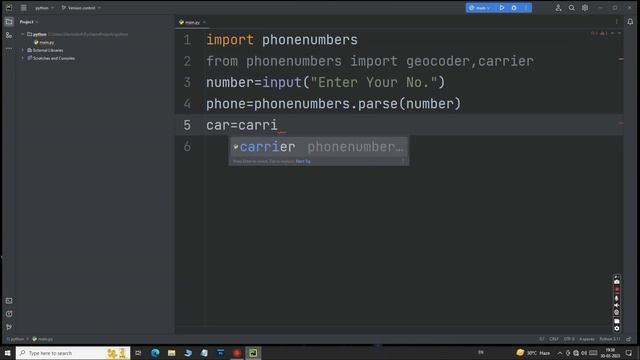The image size is (640, 360).
Task: Open completion popup options menu
Action: click(403, 161)
